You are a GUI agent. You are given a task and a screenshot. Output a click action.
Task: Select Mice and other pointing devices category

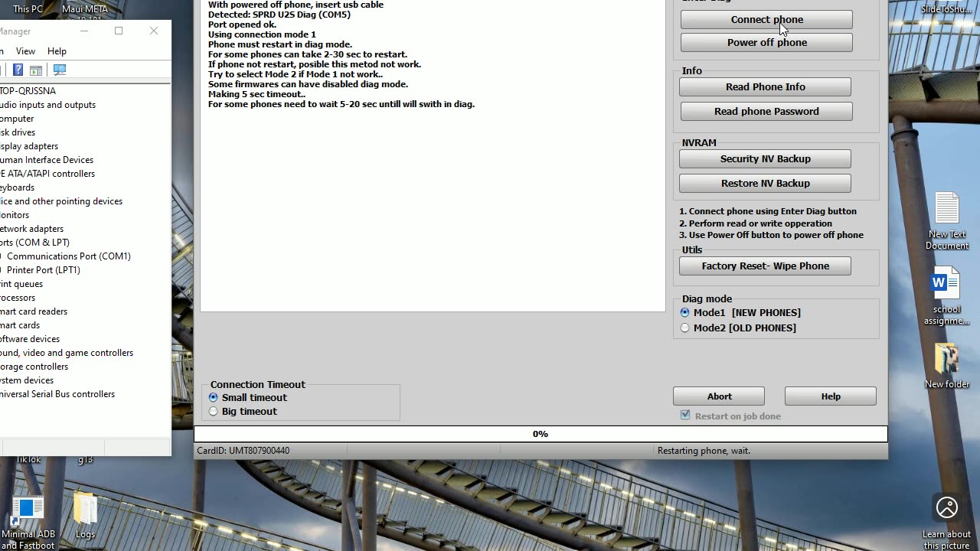click(61, 201)
